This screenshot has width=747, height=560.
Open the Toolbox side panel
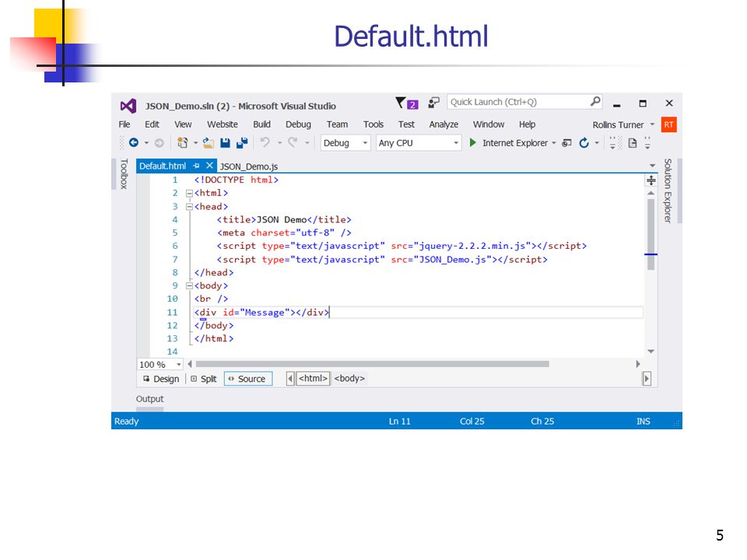(124, 173)
